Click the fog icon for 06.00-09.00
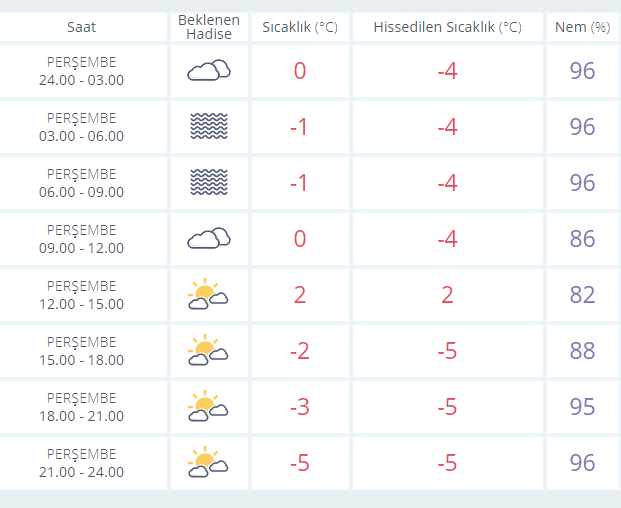 click(x=208, y=182)
